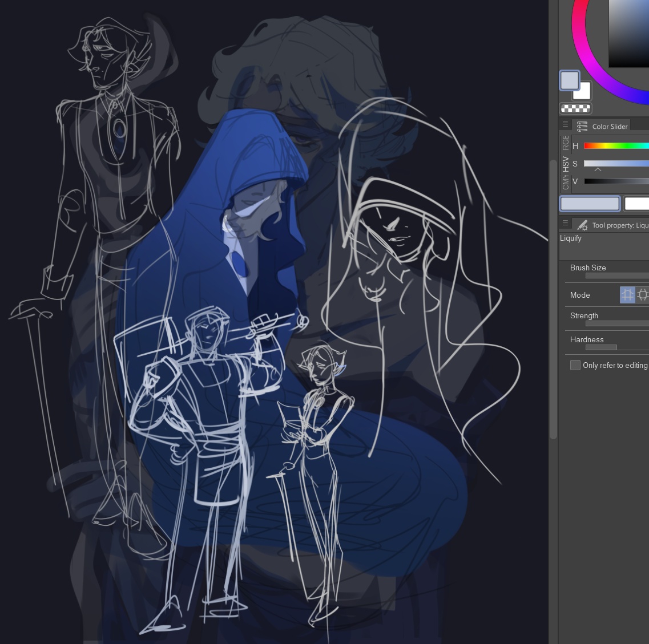
Task: Click on the Saturation slider bar
Action: pyautogui.click(x=616, y=164)
